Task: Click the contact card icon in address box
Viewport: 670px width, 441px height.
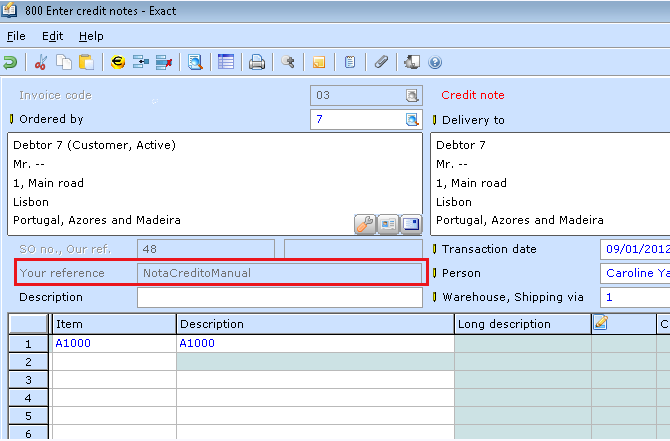Action: 388,224
